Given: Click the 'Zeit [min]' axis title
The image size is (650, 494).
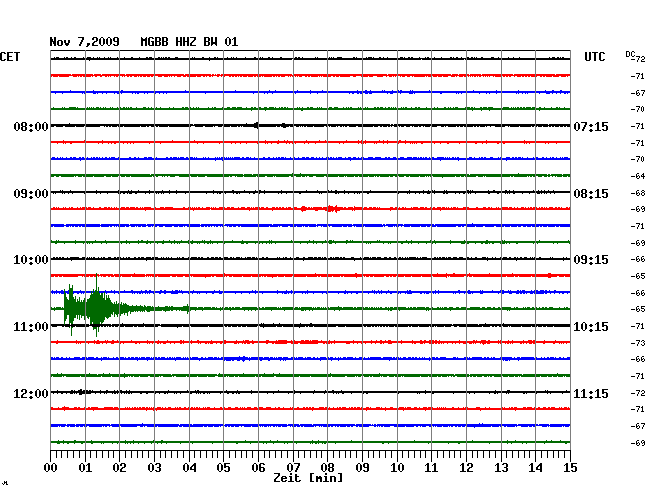Looking at the screenshot, I should [308, 478].
